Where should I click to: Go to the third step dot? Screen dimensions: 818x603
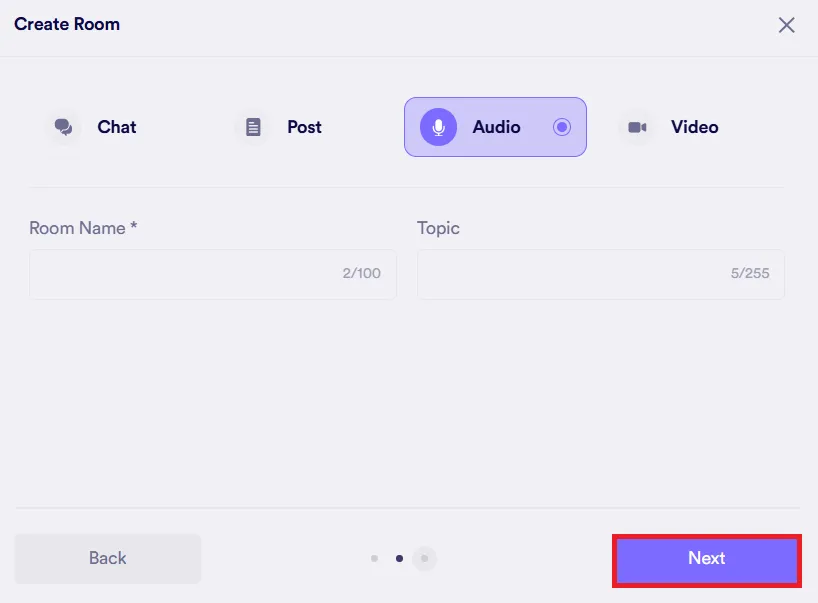point(424,559)
